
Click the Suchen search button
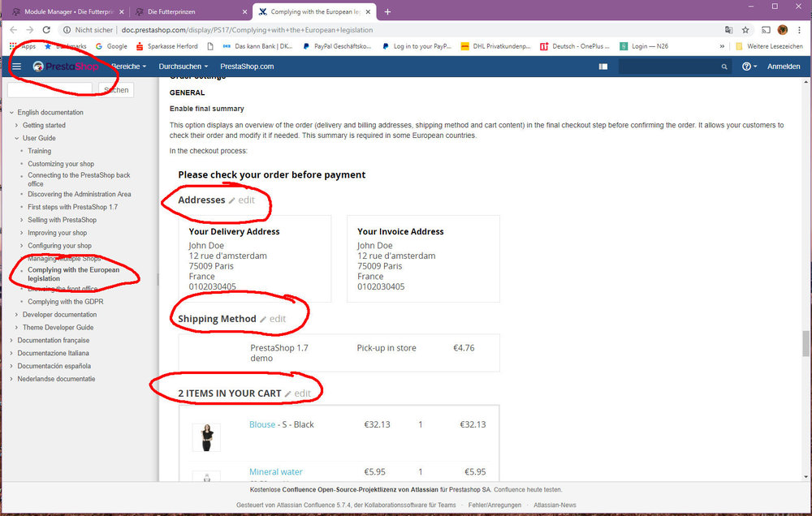pyautogui.click(x=114, y=89)
